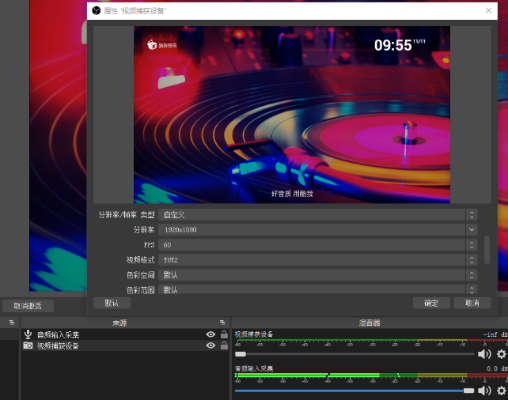Pop out the 来源 dock panel icon
This screenshot has width=508, height=400.
point(222,322)
